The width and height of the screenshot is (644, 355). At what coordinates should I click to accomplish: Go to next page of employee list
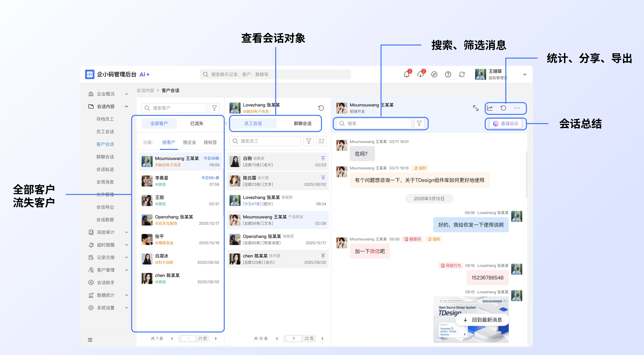[323, 339]
